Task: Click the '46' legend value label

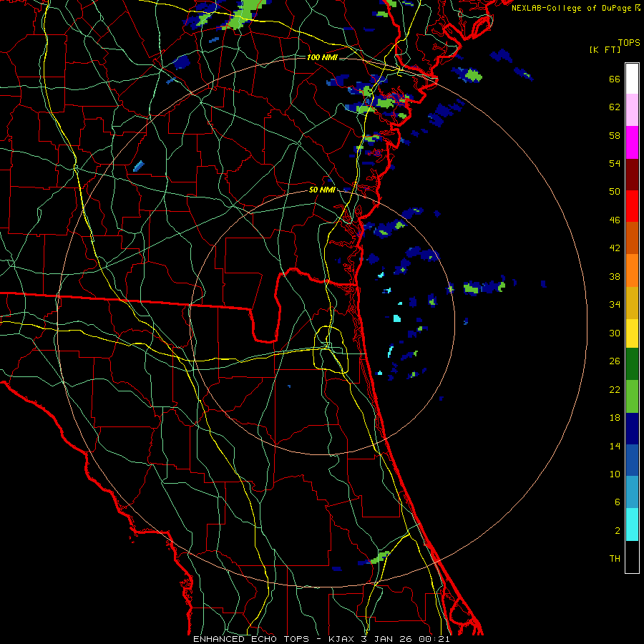Action: point(615,220)
